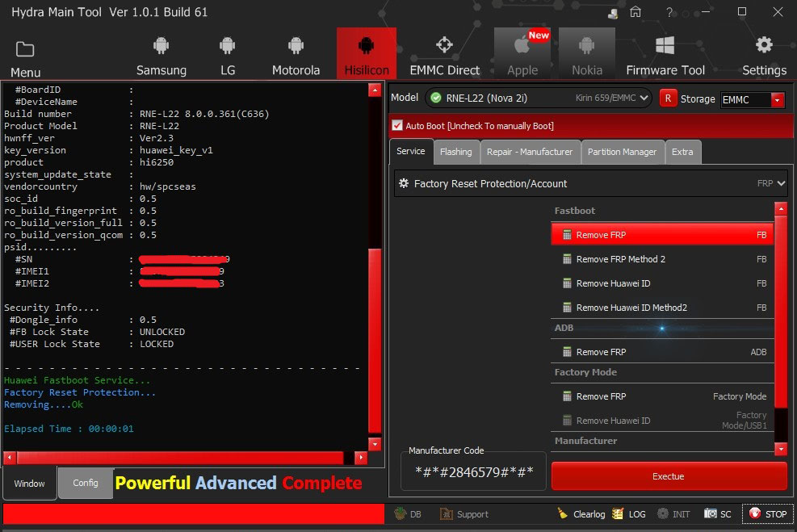Select the LG module icon
The height and width of the screenshot is (532, 797).
coord(227,46)
